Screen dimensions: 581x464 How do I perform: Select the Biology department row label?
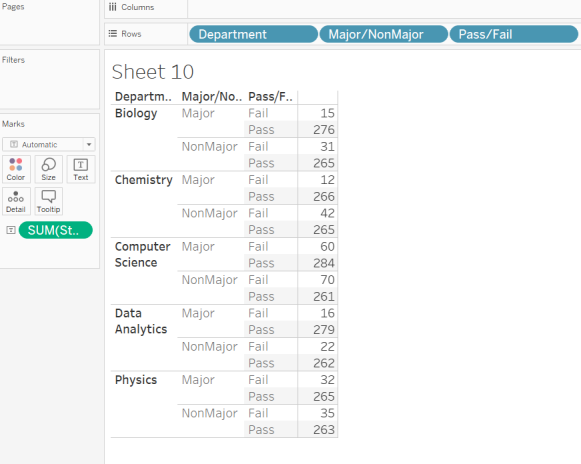136,113
